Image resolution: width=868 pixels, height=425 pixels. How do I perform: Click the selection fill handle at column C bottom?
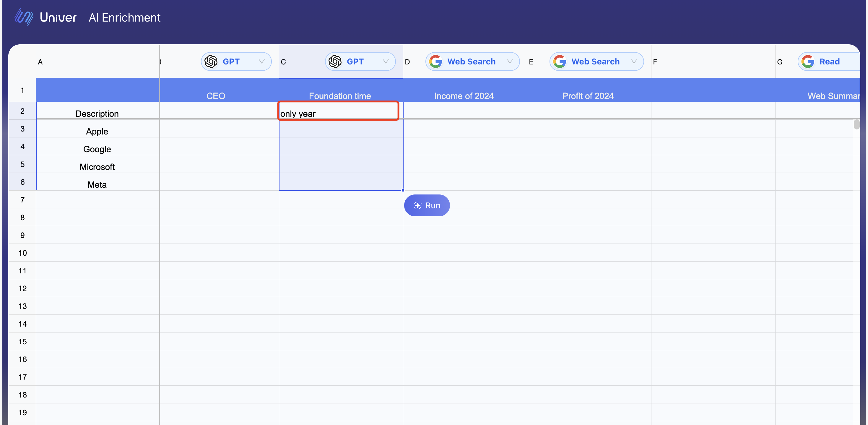(403, 190)
